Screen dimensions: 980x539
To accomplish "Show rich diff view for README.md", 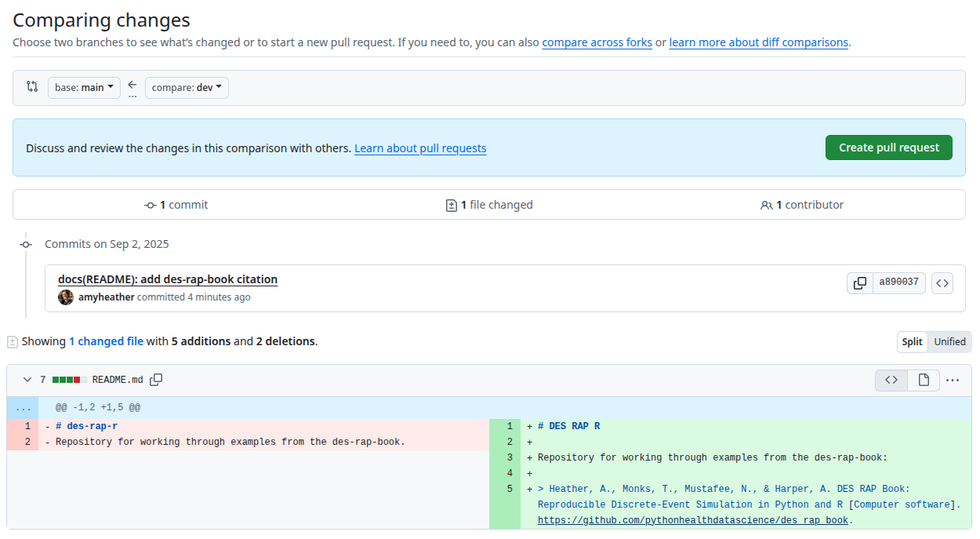I will (924, 380).
